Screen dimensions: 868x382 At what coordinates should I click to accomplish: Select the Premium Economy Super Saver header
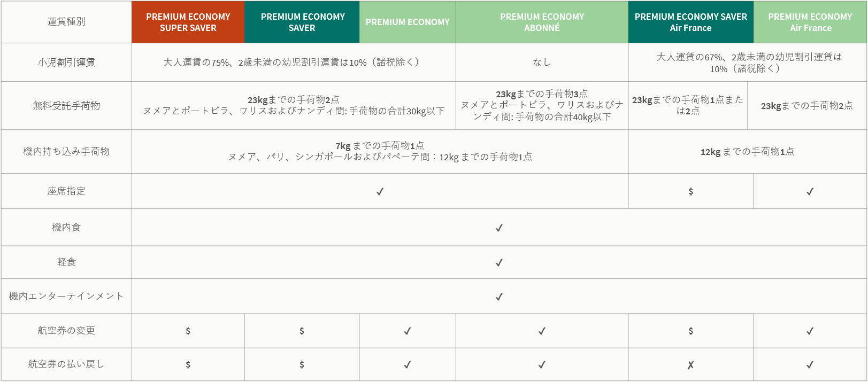188,22
